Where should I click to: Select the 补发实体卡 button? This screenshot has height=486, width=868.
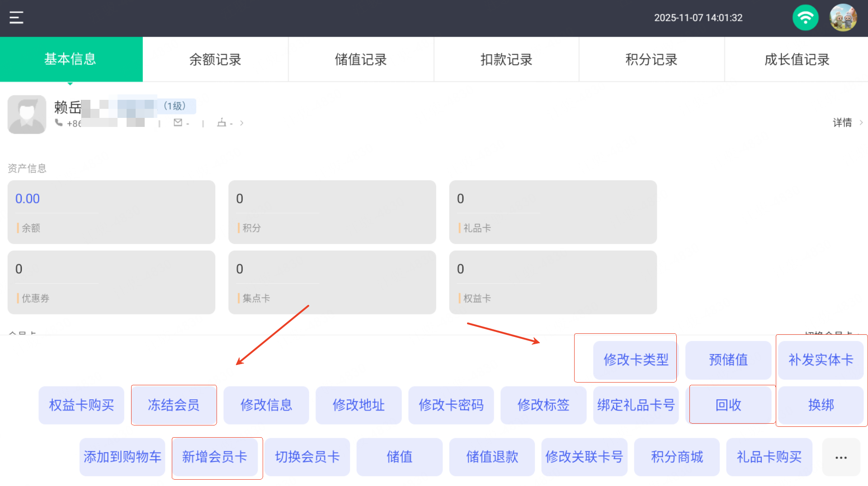(821, 360)
